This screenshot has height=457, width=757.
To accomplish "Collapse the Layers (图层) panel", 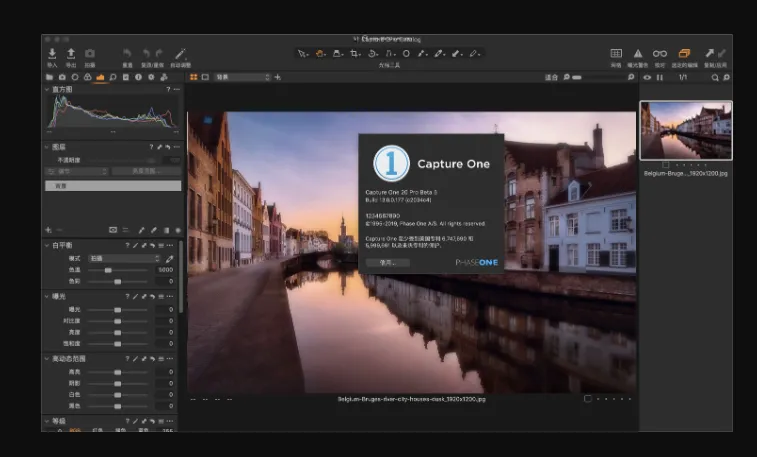I will pos(47,147).
